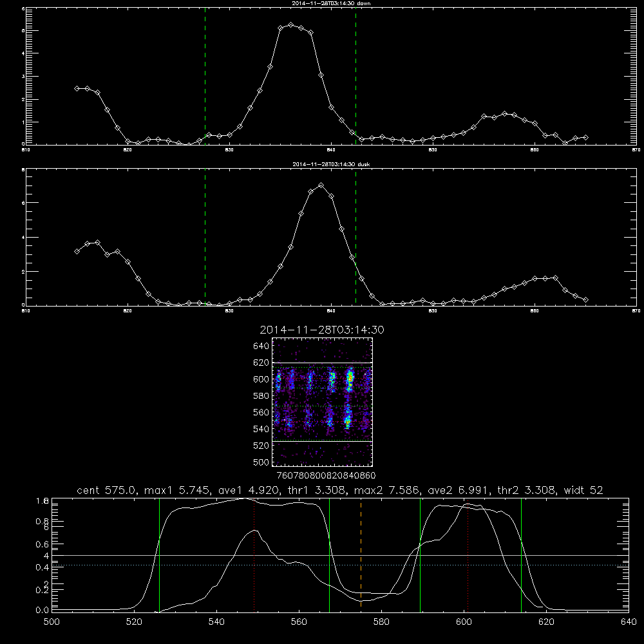Click the right green dashed line in dusk plot
This screenshot has width=644, height=644.
pos(355,238)
